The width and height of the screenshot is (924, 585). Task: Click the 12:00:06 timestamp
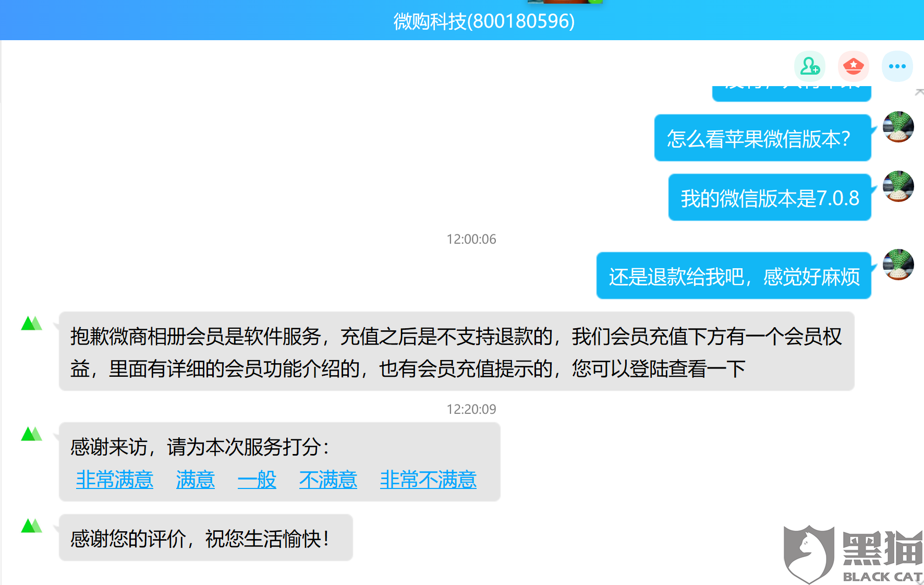pyautogui.click(x=471, y=239)
